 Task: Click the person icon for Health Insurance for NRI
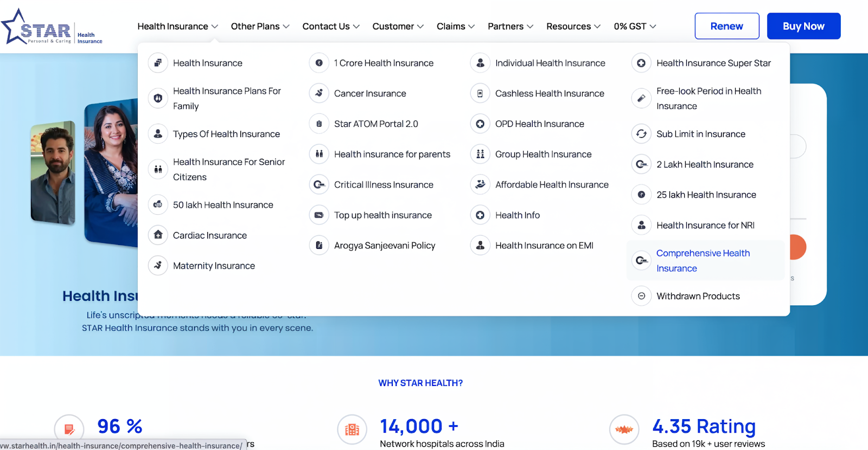(641, 225)
